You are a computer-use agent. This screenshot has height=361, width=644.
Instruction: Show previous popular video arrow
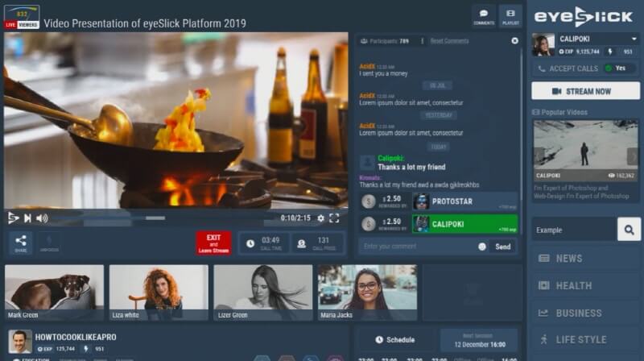pos(539,156)
